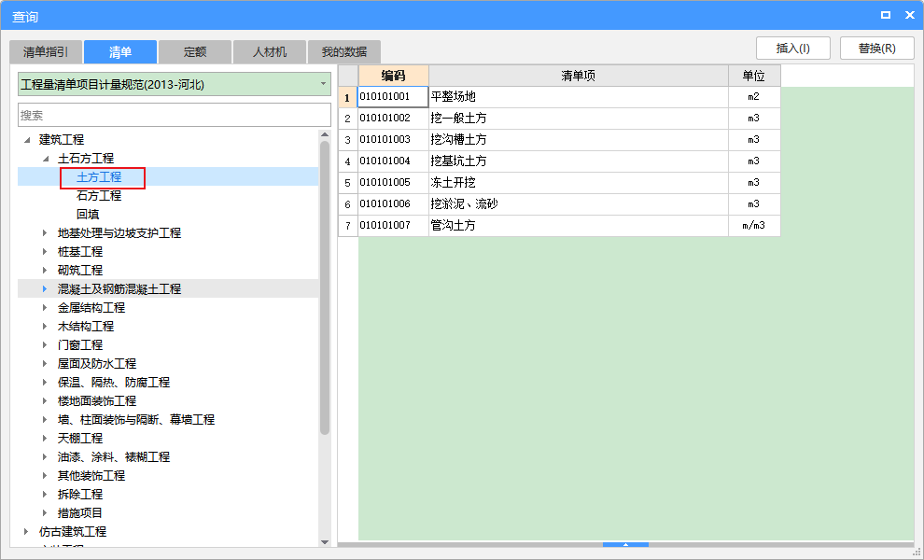Image resolution: width=924 pixels, height=560 pixels.
Task: Collapse the 建筑工程 tree node
Action: tap(27, 140)
